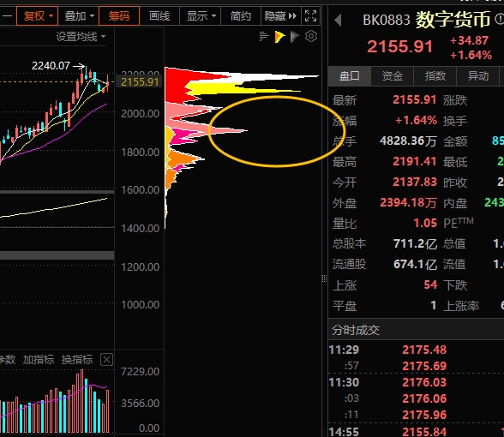
Task: Click the 2240.07 high price annotation
Action: 51,66
